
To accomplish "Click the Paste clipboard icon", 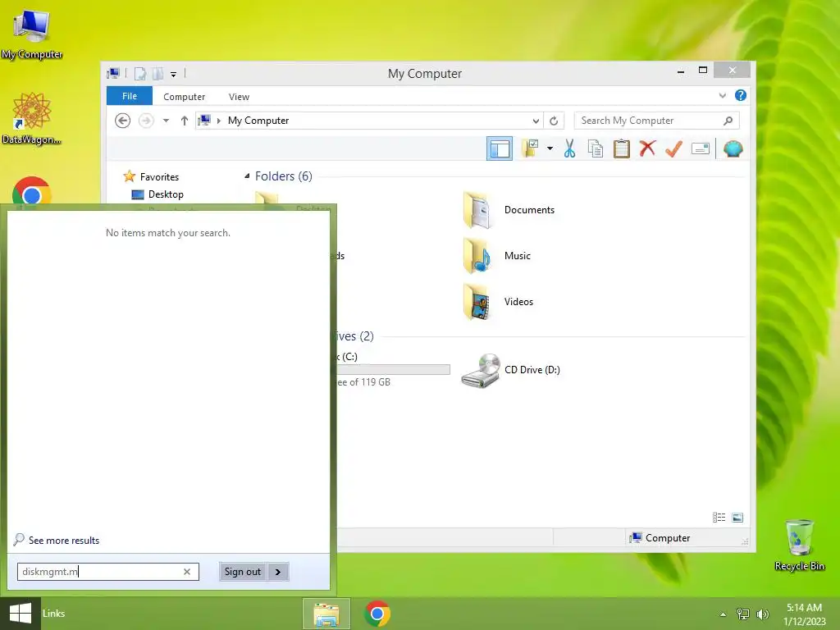I will click(x=622, y=148).
